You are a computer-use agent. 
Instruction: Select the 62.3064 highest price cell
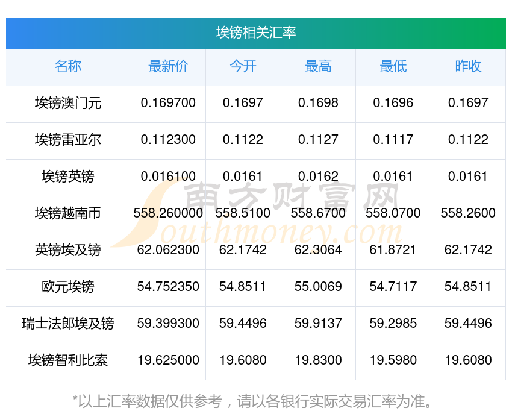pyautogui.click(x=318, y=250)
